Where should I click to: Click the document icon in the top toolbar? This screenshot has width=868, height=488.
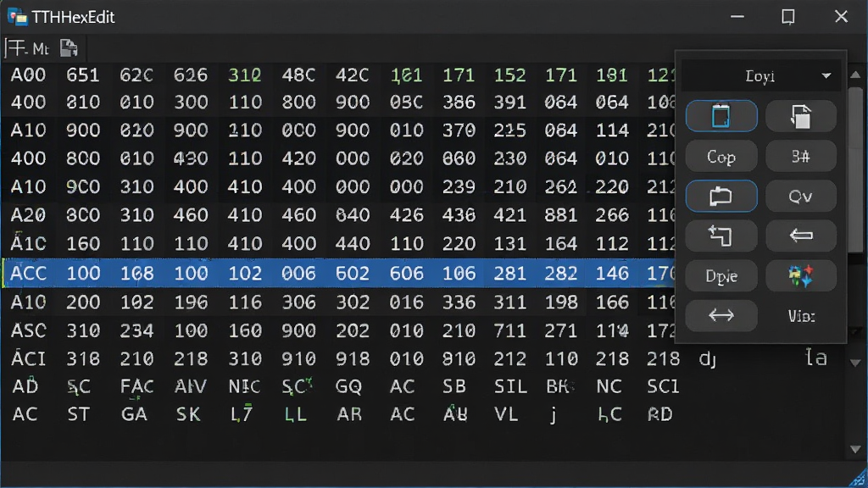70,48
